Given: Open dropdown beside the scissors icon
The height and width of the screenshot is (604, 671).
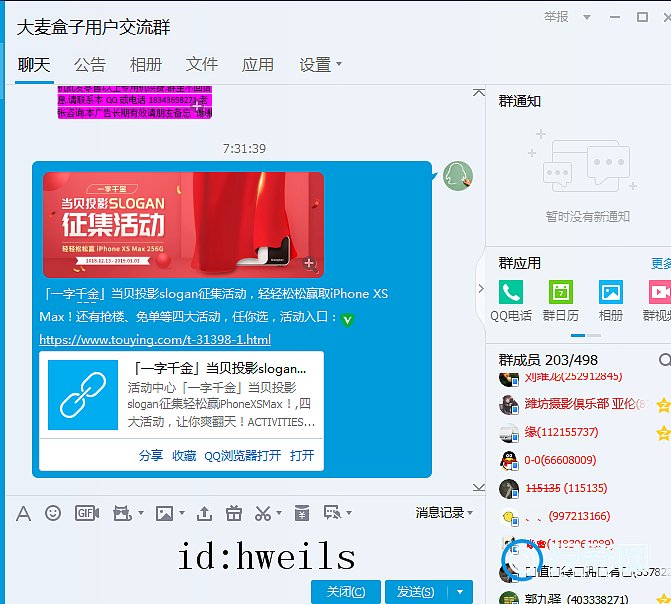Looking at the screenshot, I should pyautogui.click(x=279, y=512).
